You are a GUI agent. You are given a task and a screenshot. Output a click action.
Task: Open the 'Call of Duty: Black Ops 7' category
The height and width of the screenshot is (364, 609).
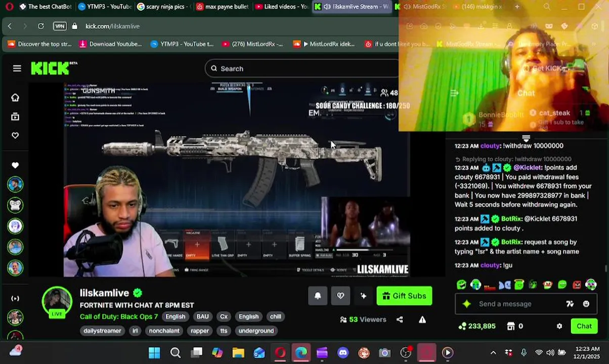119,316
